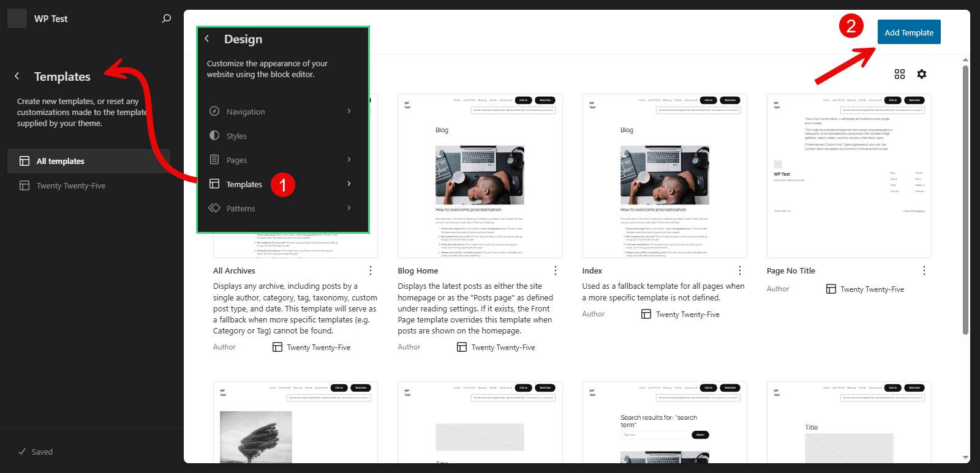Image resolution: width=980 pixels, height=473 pixels.
Task: Select All templates in sidebar
Action: click(x=89, y=161)
